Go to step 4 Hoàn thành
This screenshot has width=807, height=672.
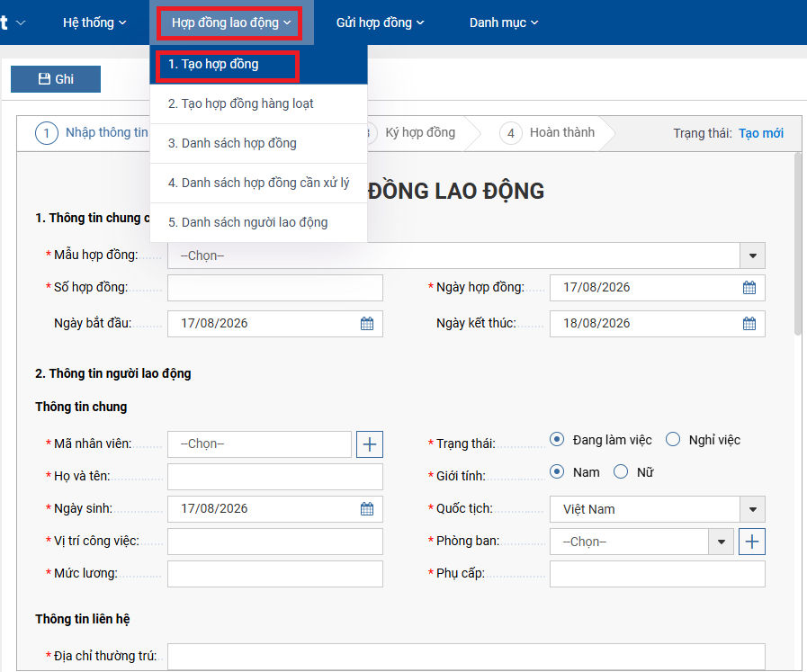(547, 133)
